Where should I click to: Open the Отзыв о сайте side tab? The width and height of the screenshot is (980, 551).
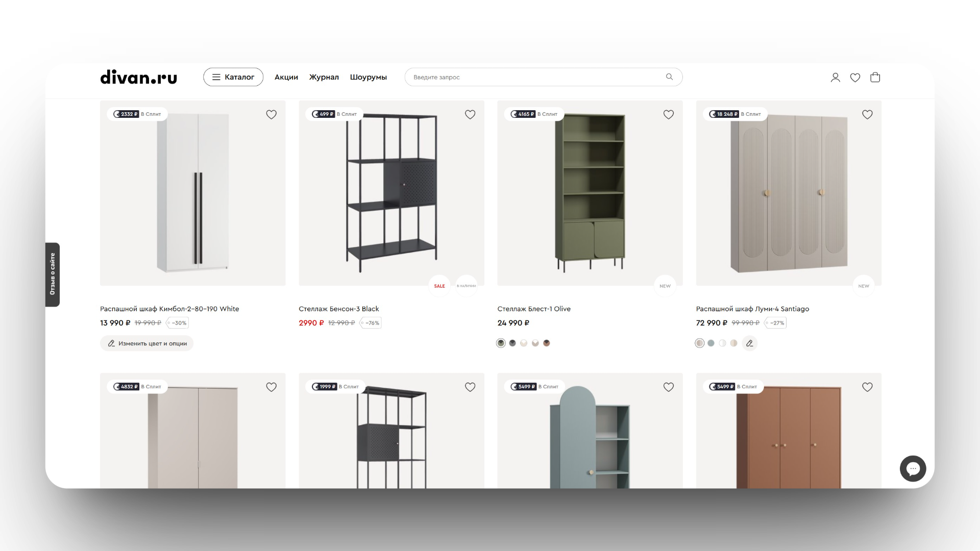(x=52, y=274)
